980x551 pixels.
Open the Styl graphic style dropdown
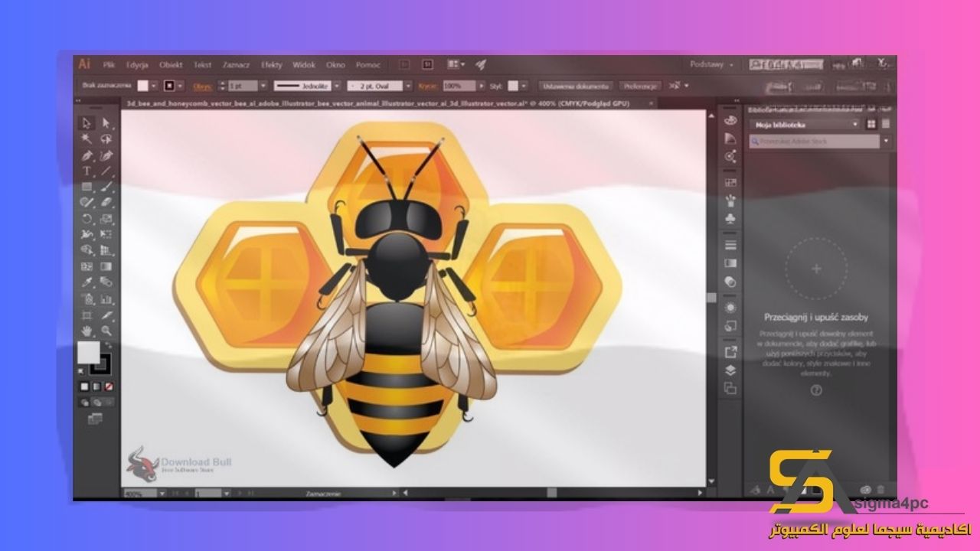coord(524,86)
